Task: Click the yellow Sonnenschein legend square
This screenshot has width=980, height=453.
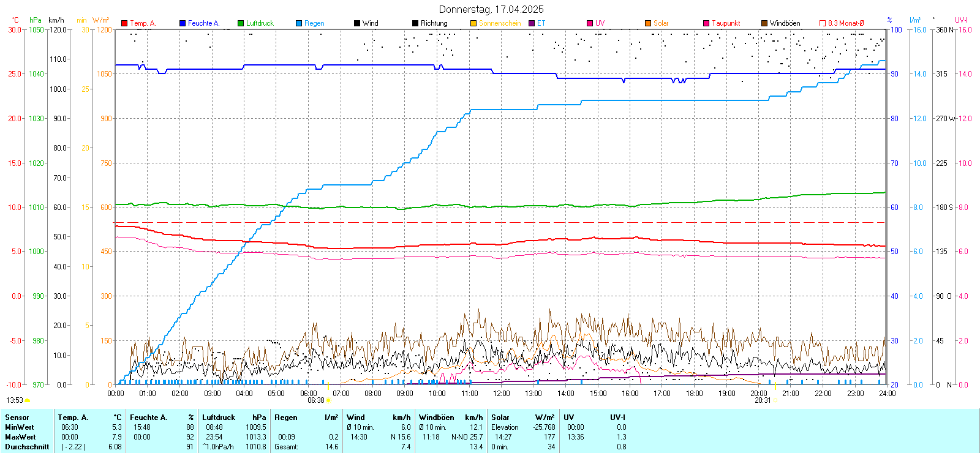Action: coord(473,23)
